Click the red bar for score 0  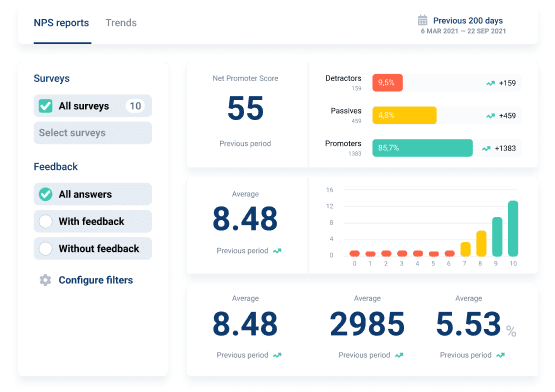click(x=354, y=253)
